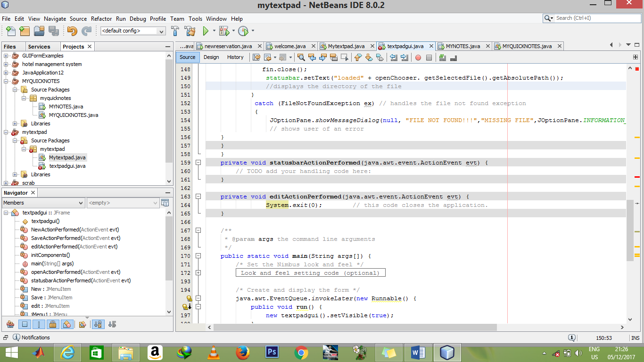Click the Profile Project clock icon
The image size is (644, 362).
click(x=243, y=31)
